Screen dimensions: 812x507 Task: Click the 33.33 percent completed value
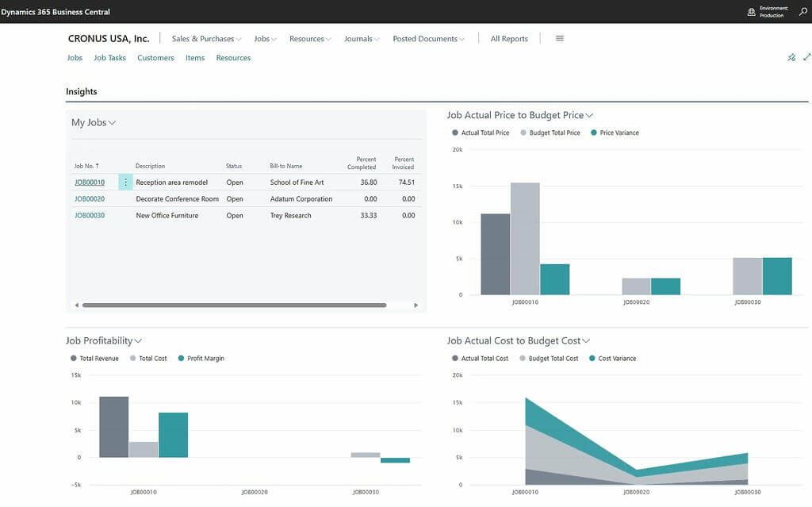pos(369,216)
